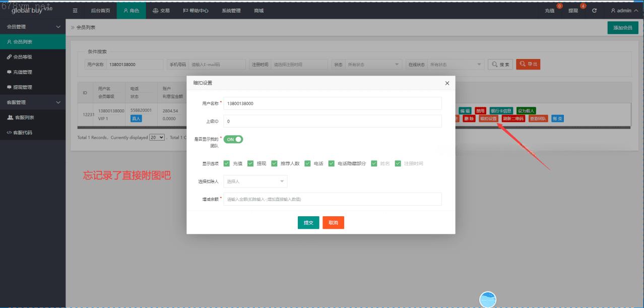Viewport: 644px width, 308px height.
Task: Open the admin user dropdown
Action: 624,11
